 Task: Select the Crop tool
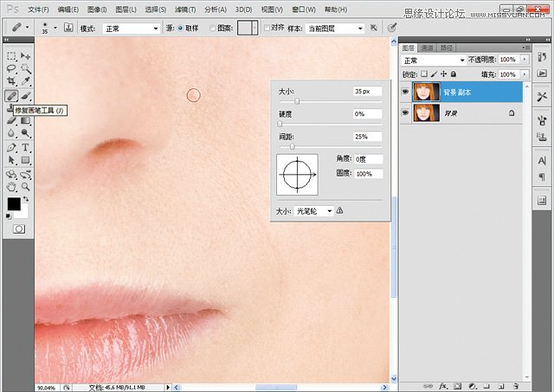11,81
